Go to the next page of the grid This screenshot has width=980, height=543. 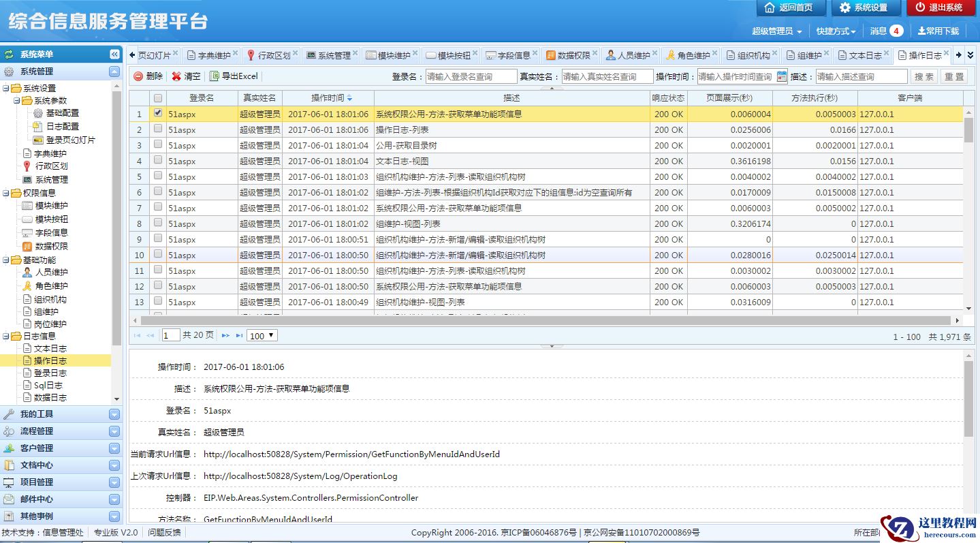pos(225,335)
